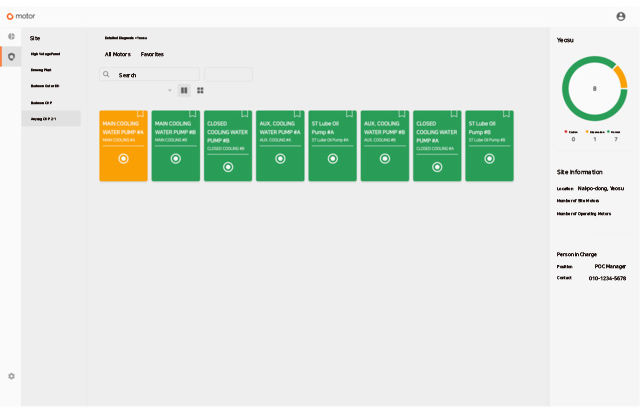Bookmark ST Lube Oil Pump #A card
The width and height of the screenshot is (640, 415).
pyautogui.click(x=349, y=114)
